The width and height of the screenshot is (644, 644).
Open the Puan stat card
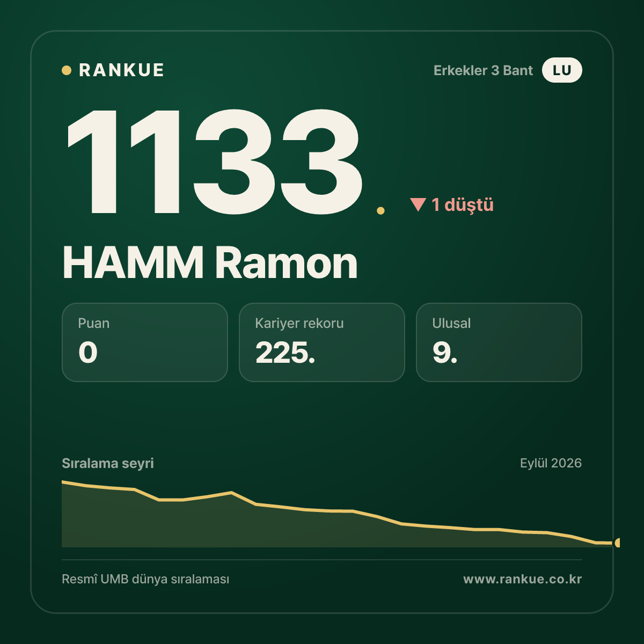click(x=145, y=342)
